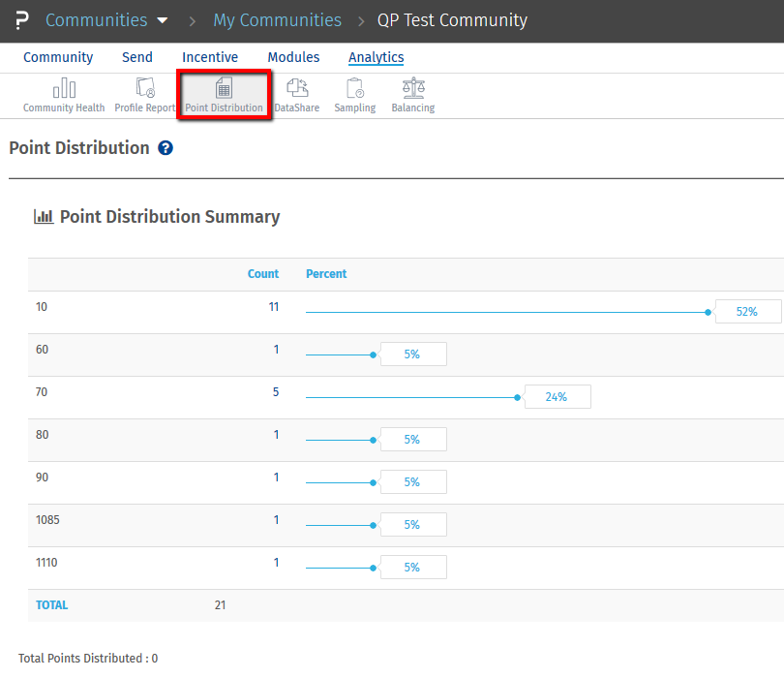Click the QuestionPro logo icon

click(x=22, y=20)
